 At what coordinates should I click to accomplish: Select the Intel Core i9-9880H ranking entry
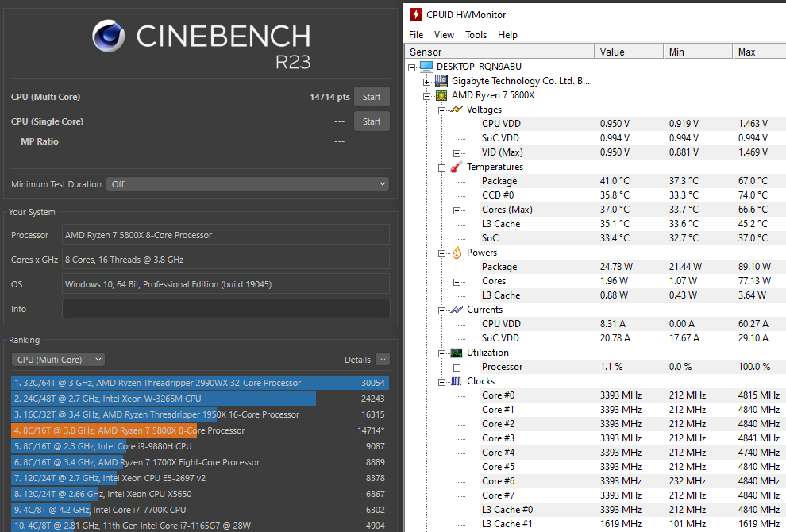coord(200,446)
